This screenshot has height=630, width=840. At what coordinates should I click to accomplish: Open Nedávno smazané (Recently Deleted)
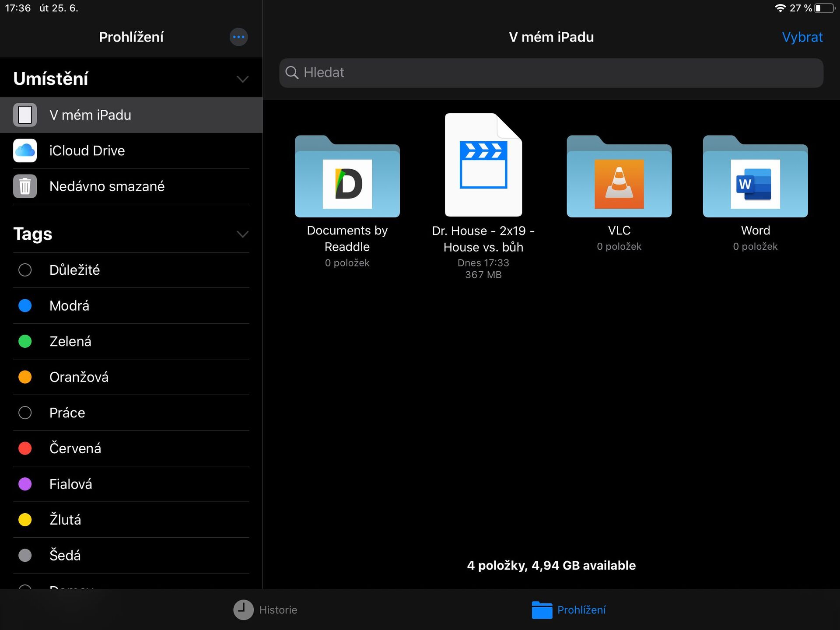(x=107, y=186)
